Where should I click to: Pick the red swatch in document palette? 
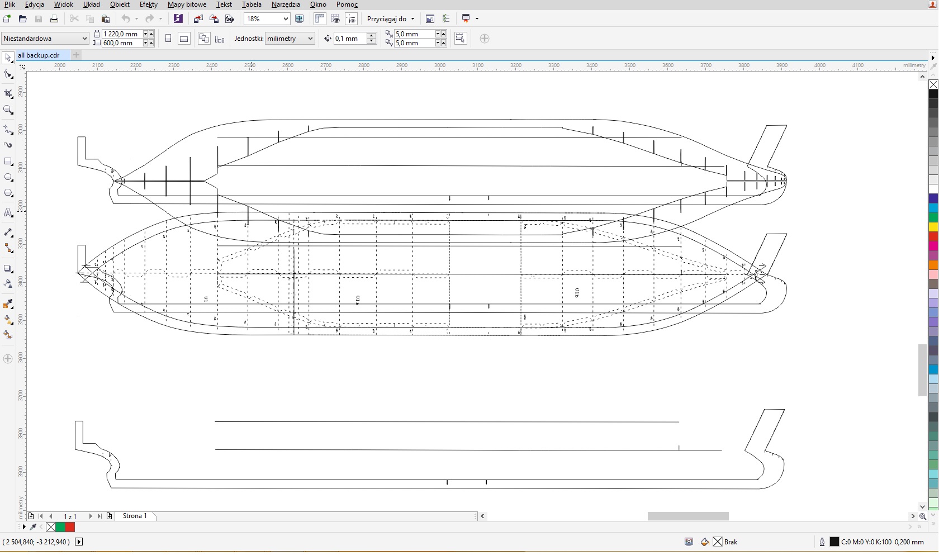pyautogui.click(x=70, y=527)
